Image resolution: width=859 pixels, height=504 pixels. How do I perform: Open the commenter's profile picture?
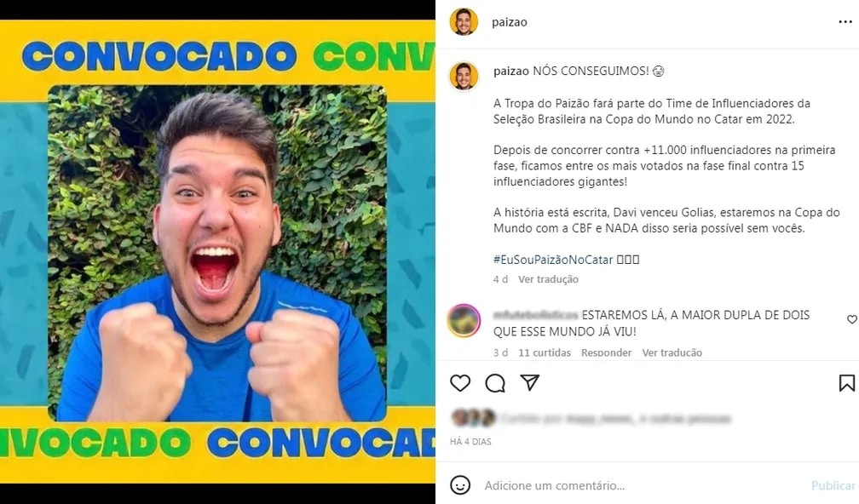pyautogui.click(x=464, y=321)
